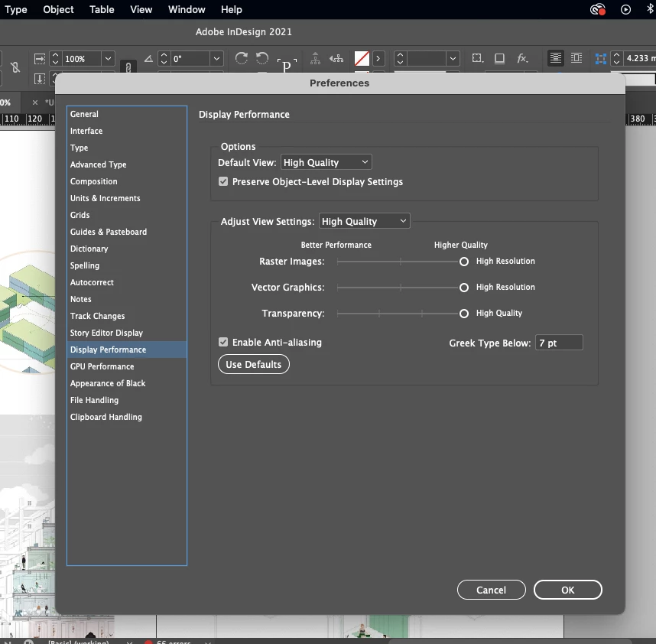Click the corner options icon
This screenshot has width=656, height=644.
477,58
